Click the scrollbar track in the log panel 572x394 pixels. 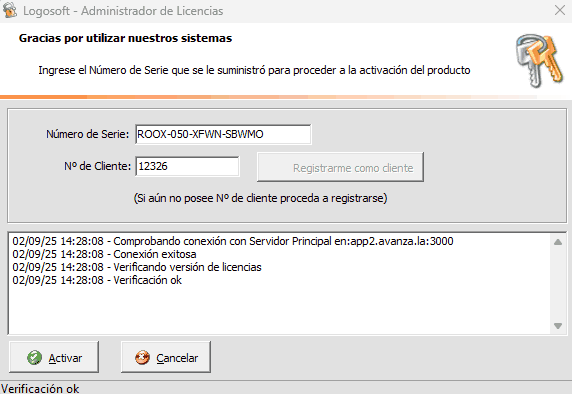coord(558,284)
